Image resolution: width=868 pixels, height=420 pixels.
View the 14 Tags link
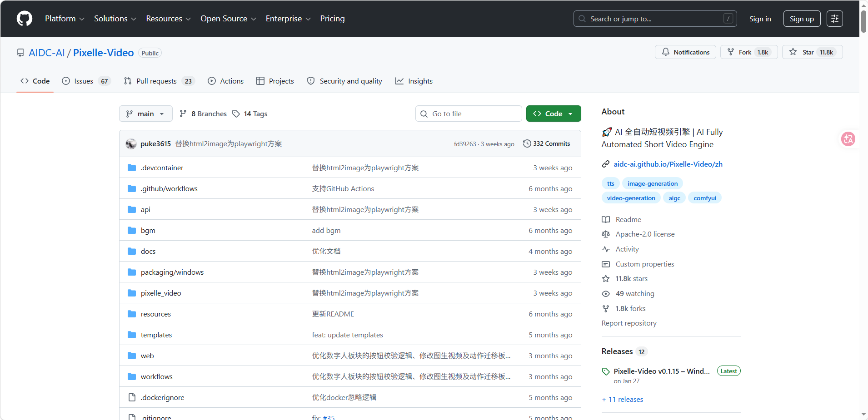coord(250,114)
